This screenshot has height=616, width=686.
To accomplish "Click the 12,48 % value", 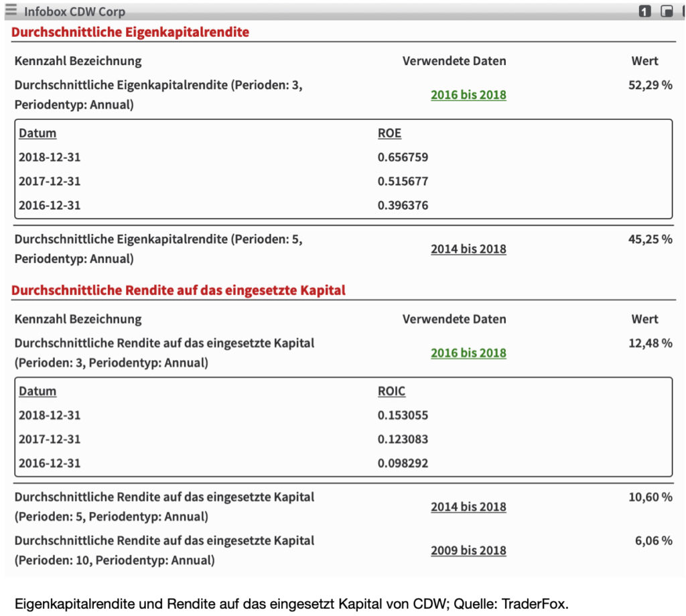I will click(650, 343).
